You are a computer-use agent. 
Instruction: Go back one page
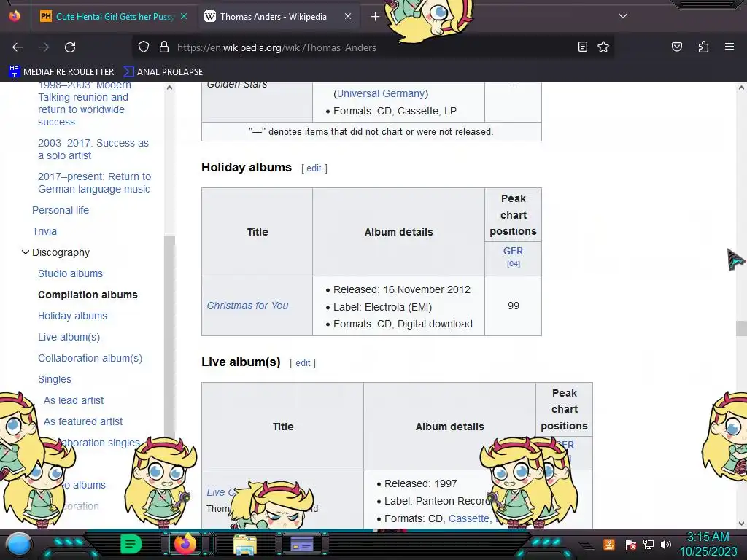[18, 47]
